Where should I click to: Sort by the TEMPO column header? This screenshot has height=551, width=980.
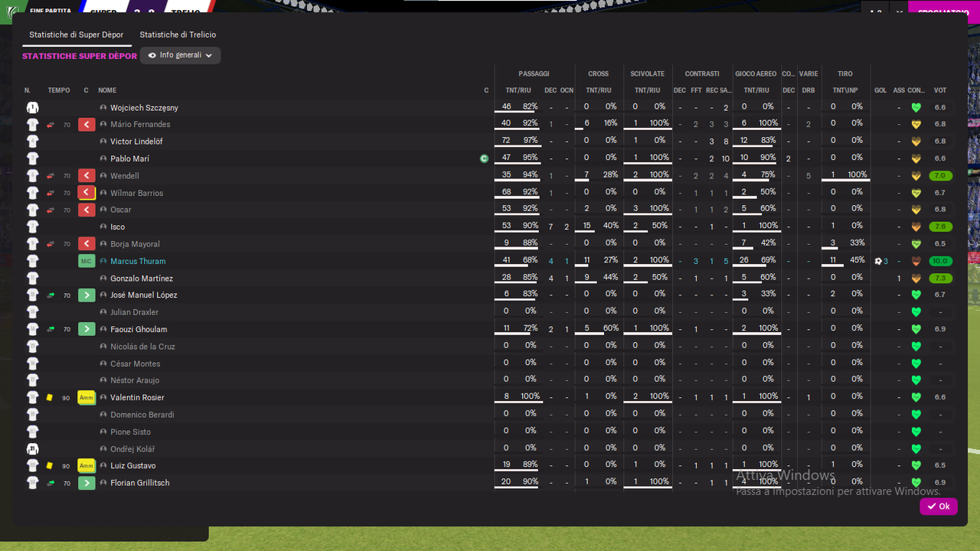pos(58,90)
